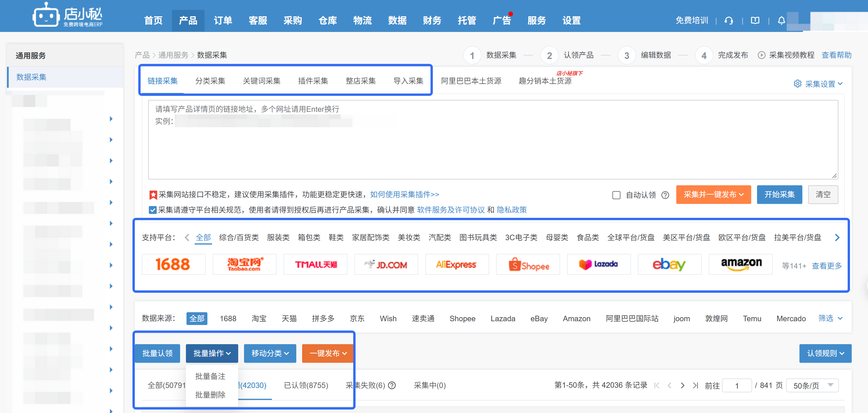868x413 pixels.
Task: Open customer service headset icon
Action: (729, 21)
